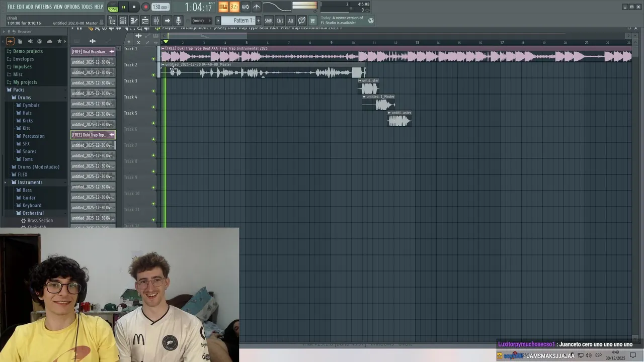Collapse the Orchestral folder
This screenshot has height=362, width=644.
point(33,213)
